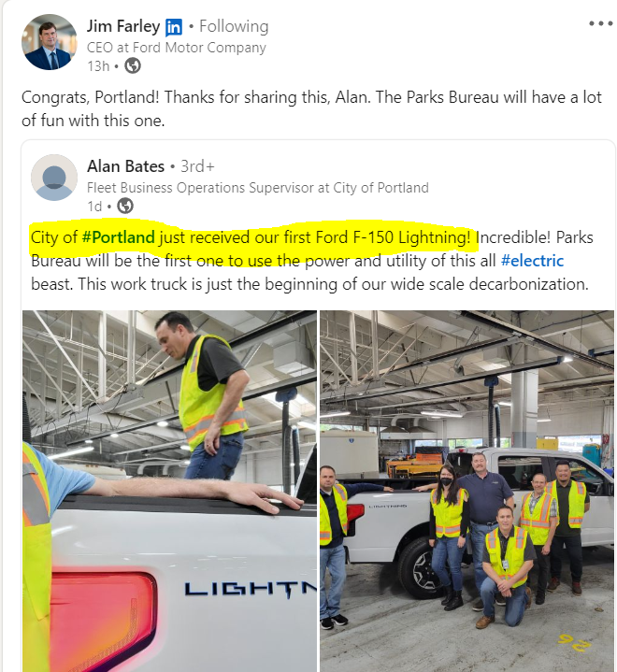Click the Following status label
The height and width of the screenshot is (672, 617).
click(x=234, y=26)
